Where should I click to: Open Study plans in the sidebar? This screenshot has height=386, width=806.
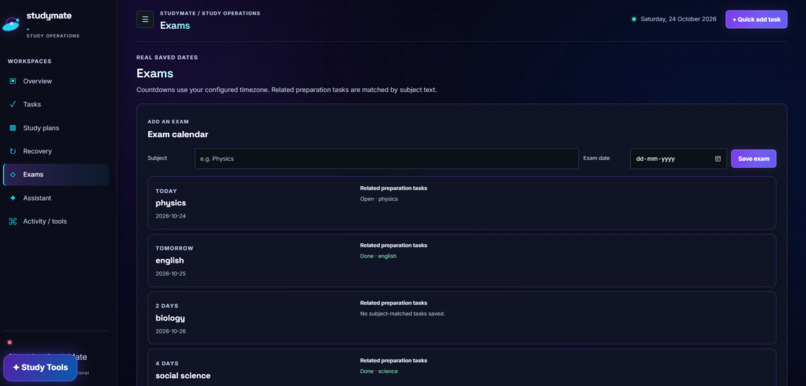pyautogui.click(x=56, y=128)
